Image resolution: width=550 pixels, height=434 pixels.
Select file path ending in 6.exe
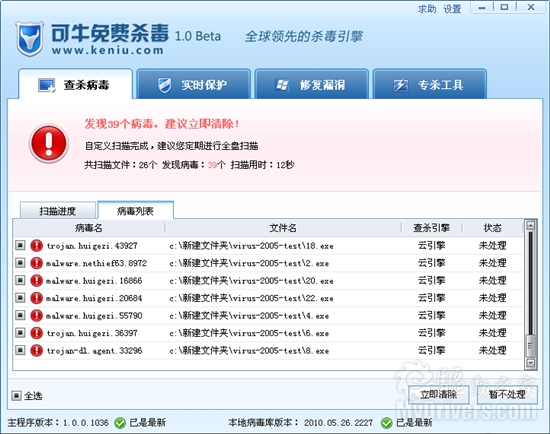click(x=249, y=333)
